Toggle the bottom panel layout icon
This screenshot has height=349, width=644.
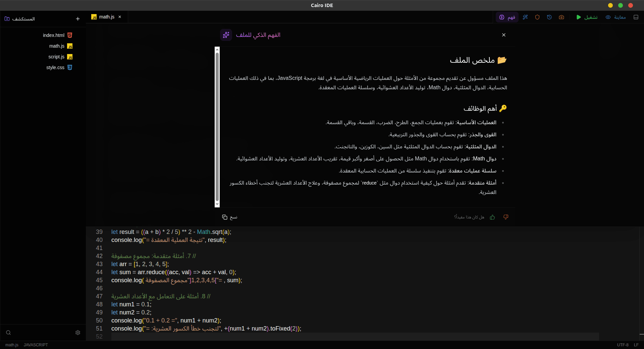[636, 17]
